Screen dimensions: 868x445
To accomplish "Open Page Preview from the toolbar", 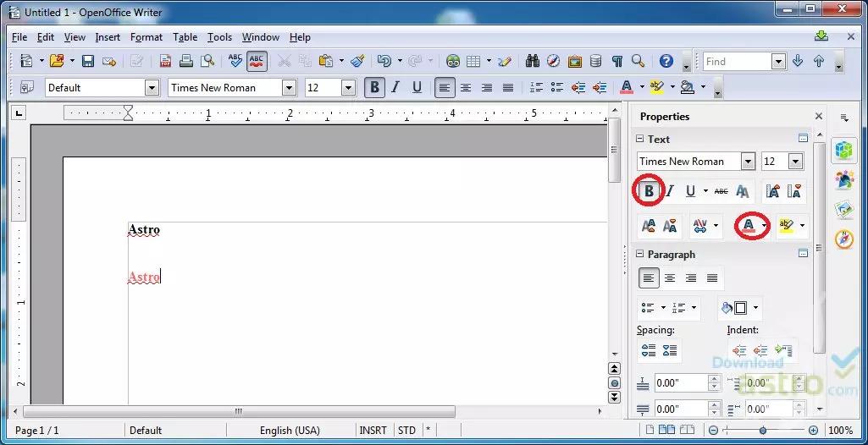I will (x=207, y=61).
